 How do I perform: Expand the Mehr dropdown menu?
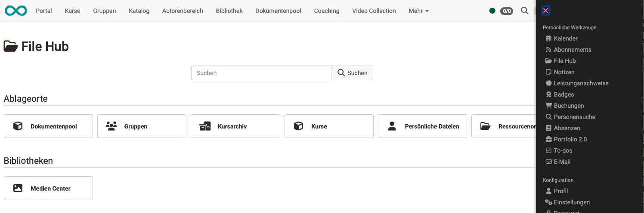click(418, 11)
